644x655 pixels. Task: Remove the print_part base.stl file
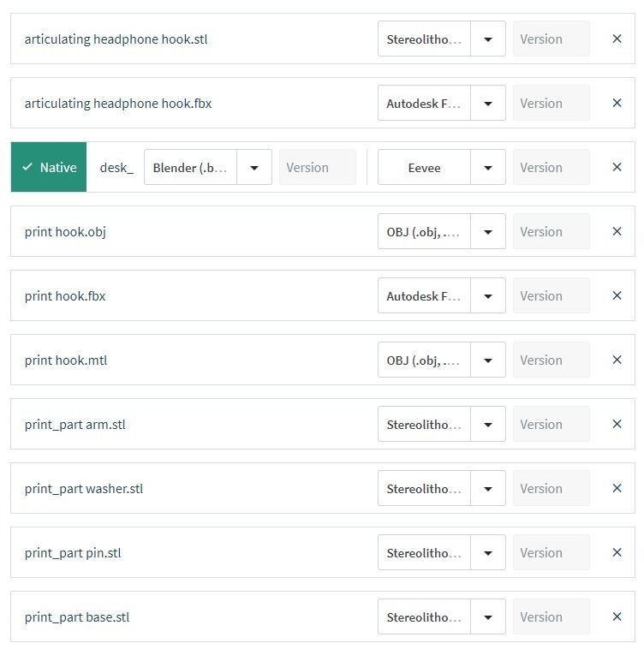point(617,617)
